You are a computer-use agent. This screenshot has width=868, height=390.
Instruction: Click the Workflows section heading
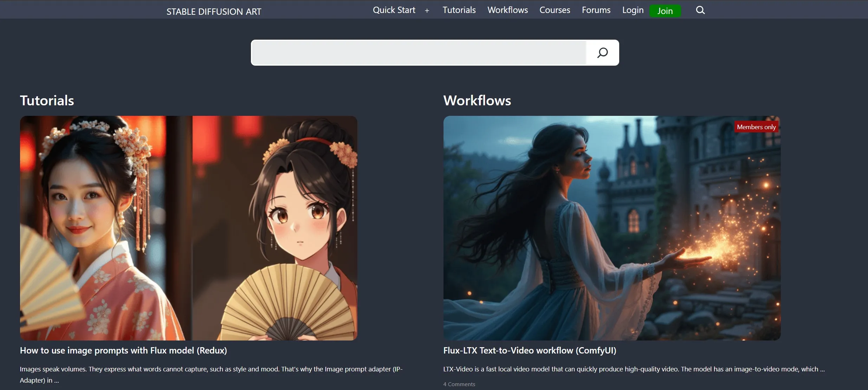coord(477,101)
